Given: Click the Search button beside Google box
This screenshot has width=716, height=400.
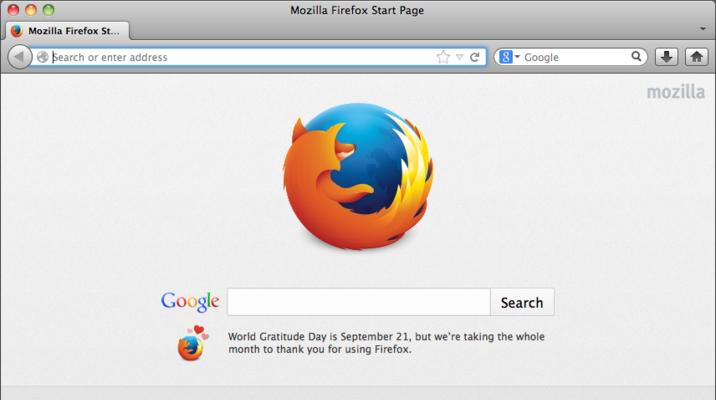Looking at the screenshot, I should point(522,302).
